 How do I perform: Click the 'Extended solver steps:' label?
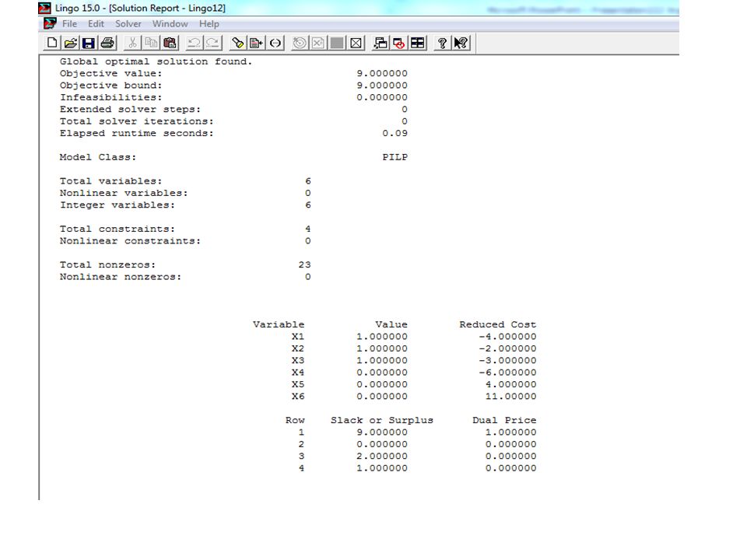130,110
